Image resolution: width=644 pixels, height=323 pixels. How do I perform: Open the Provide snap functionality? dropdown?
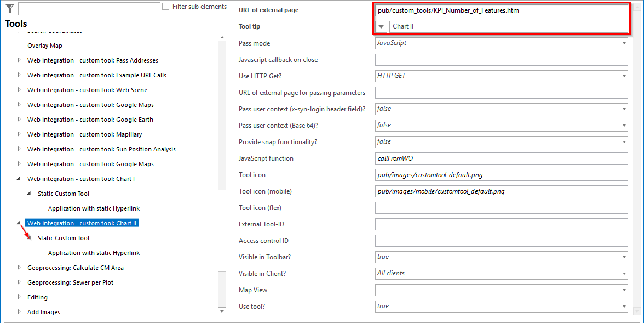pyautogui.click(x=623, y=141)
